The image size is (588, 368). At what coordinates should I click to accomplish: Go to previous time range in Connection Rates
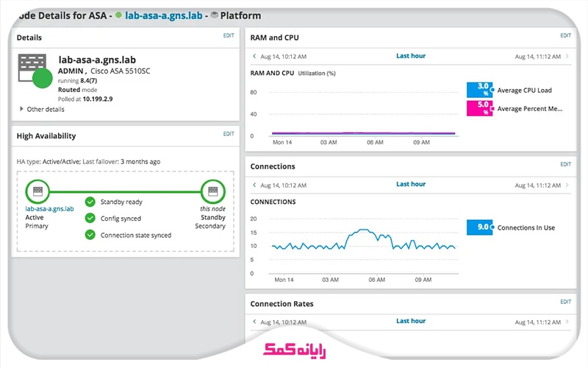tap(254, 322)
